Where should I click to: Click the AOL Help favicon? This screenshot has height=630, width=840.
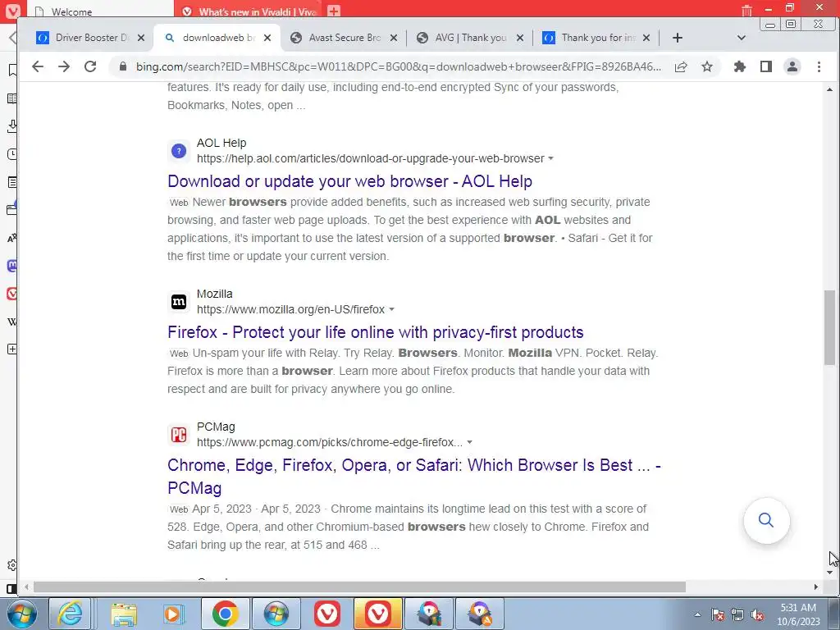click(x=179, y=151)
